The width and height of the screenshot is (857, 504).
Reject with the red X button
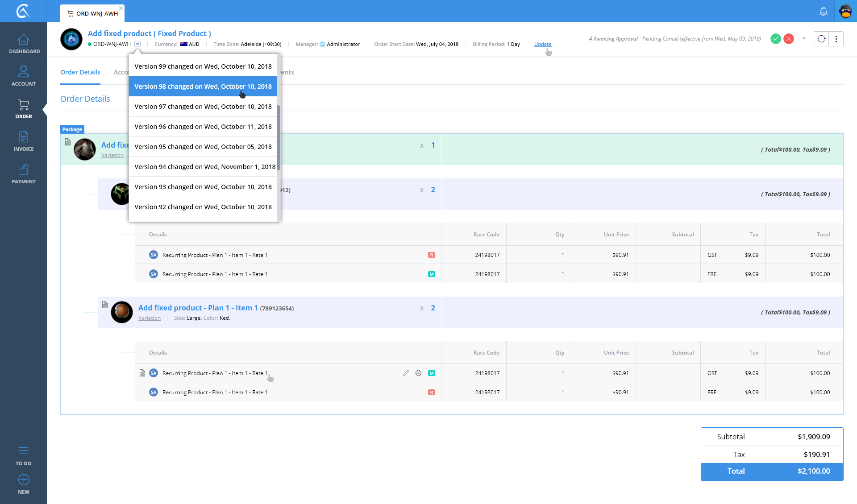click(789, 39)
